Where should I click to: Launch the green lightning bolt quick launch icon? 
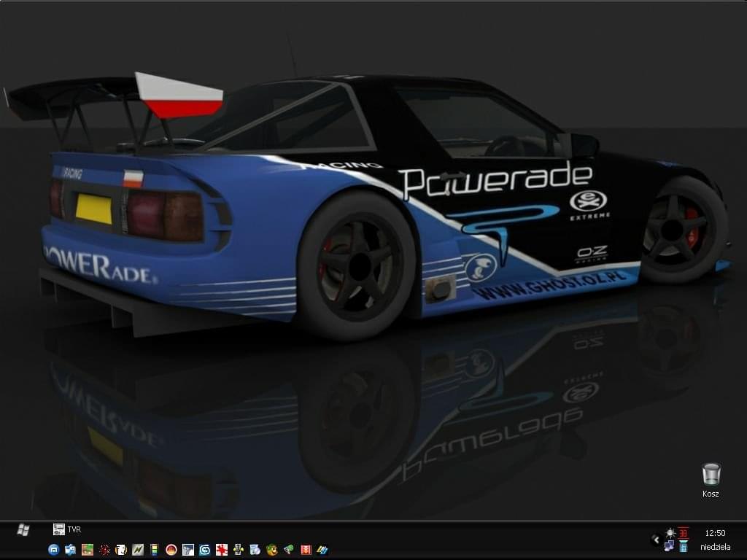(x=138, y=550)
